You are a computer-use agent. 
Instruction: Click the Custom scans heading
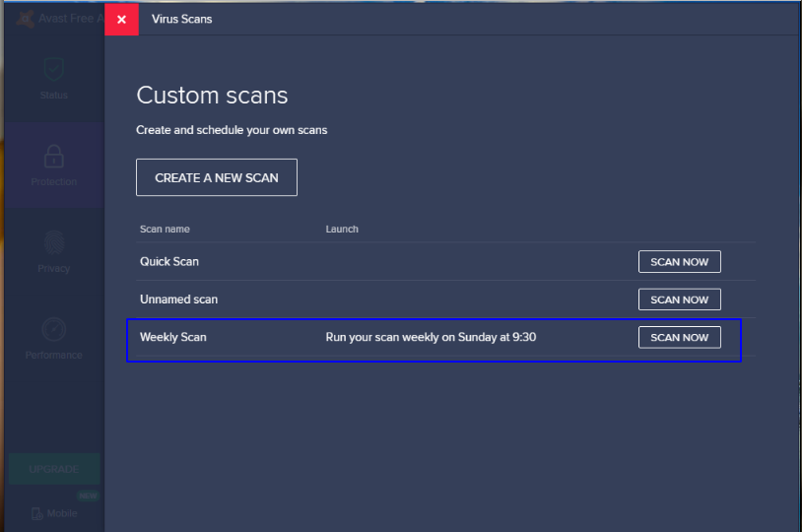[x=212, y=96]
